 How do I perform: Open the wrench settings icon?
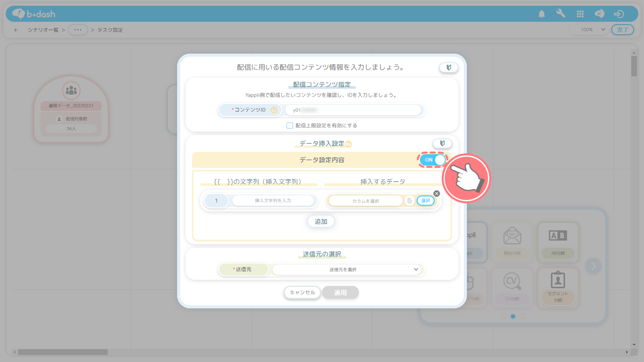(x=561, y=14)
